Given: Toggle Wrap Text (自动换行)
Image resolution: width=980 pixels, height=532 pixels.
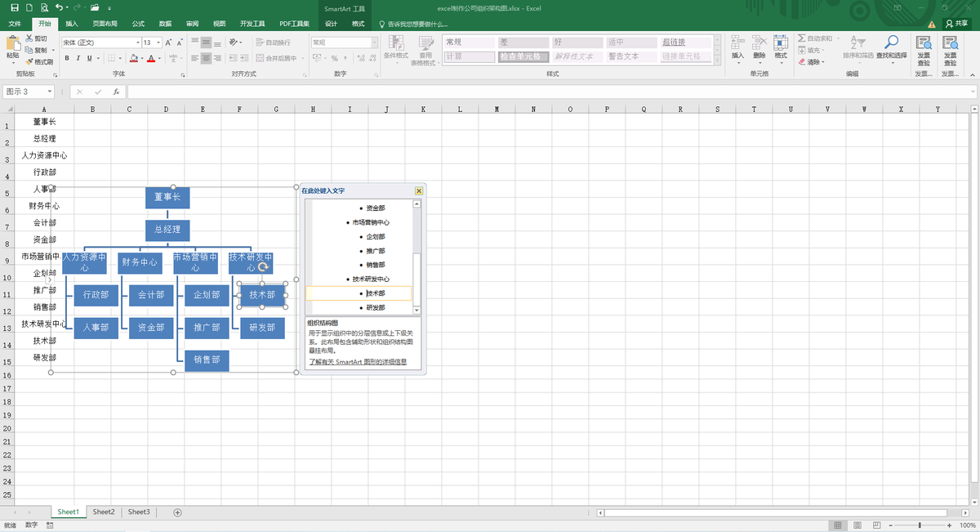Looking at the screenshot, I should pyautogui.click(x=273, y=42).
